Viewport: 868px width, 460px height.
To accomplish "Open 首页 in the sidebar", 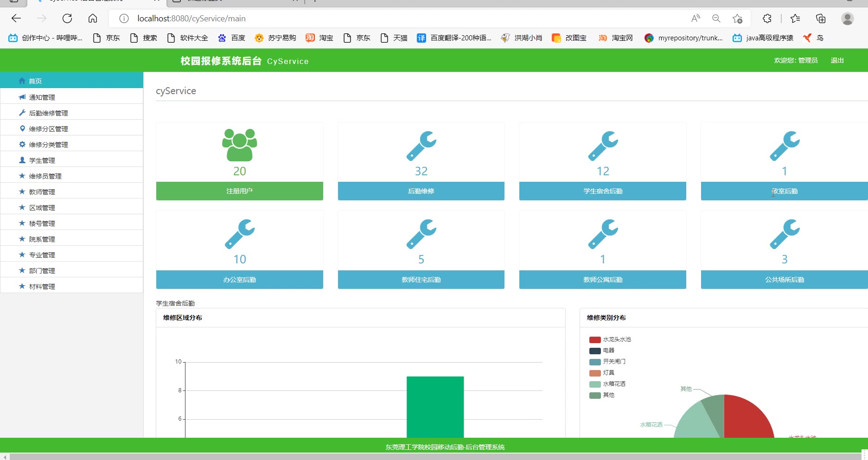I will coord(72,81).
